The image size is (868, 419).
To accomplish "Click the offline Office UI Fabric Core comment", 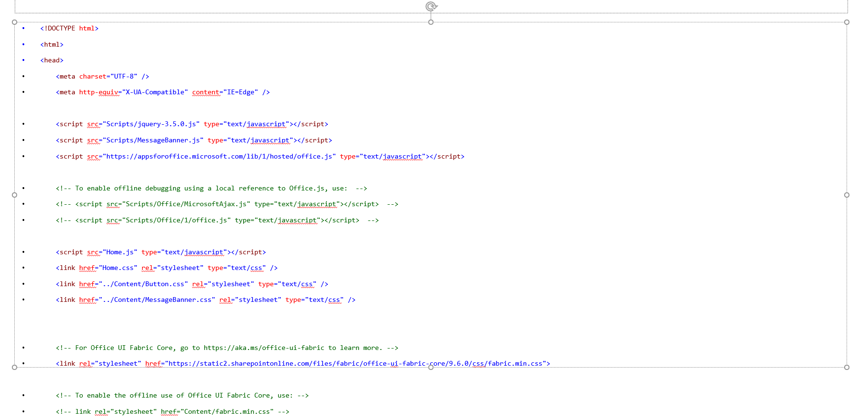I will tap(182, 396).
